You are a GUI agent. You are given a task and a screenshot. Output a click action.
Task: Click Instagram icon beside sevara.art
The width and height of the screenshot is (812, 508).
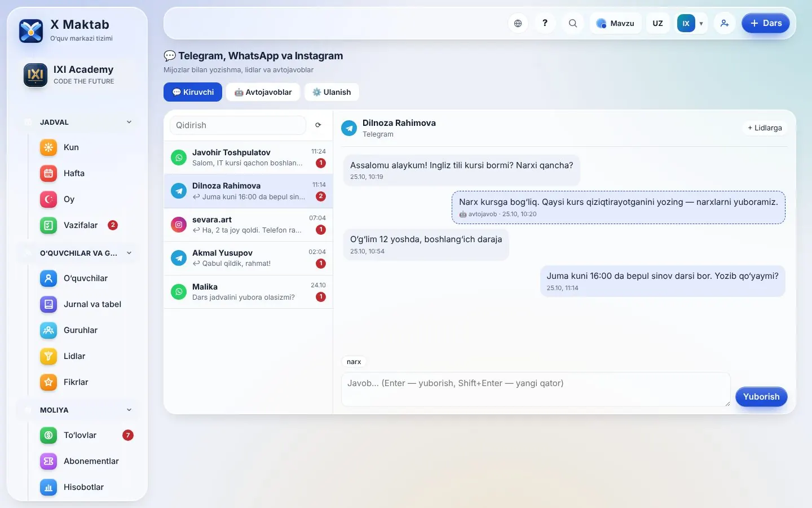tap(179, 225)
